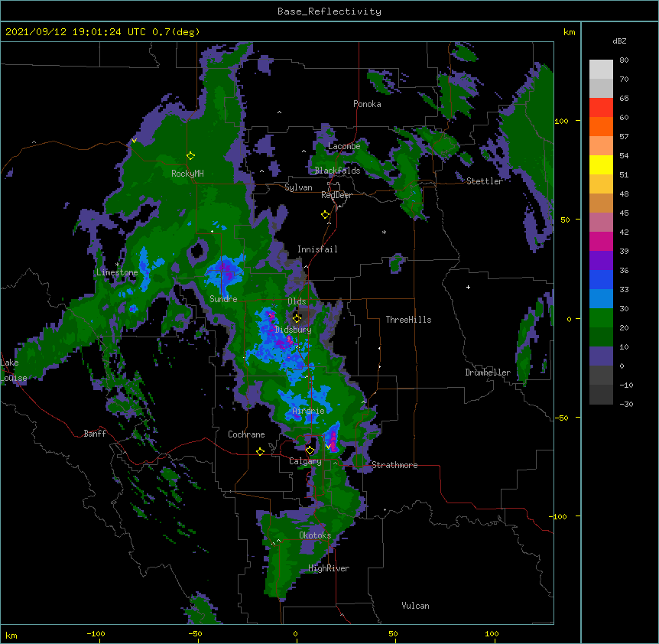The height and width of the screenshot is (644, 659).
Task: Select the light grey 70-80 dBZ legend swatch
Action: pos(601,70)
